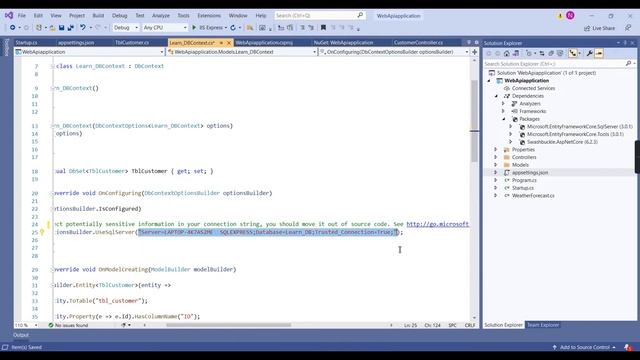Screen dimensions: 640x360
Task: Open the Build menu
Action: (x=98, y=16)
